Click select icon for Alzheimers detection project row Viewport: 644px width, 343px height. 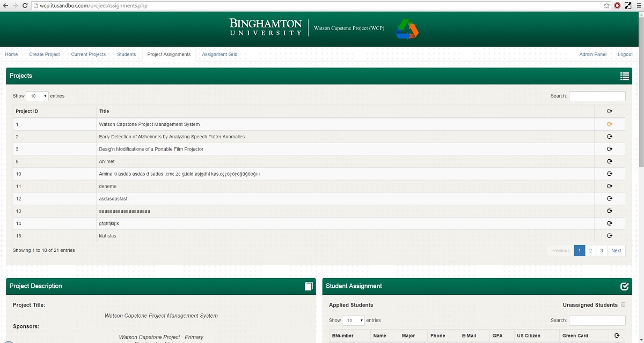(x=610, y=137)
